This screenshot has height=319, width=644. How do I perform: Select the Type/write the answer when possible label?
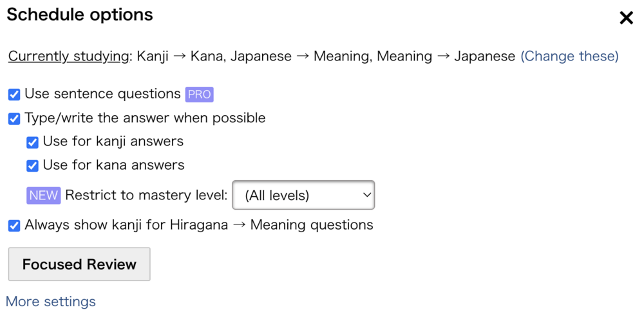pyautogui.click(x=145, y=118)
